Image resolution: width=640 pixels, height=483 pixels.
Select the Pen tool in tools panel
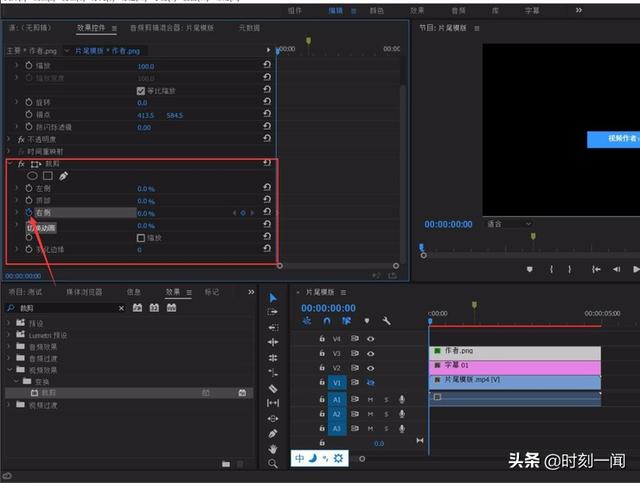pyautogui.click(x=273, y=434)
